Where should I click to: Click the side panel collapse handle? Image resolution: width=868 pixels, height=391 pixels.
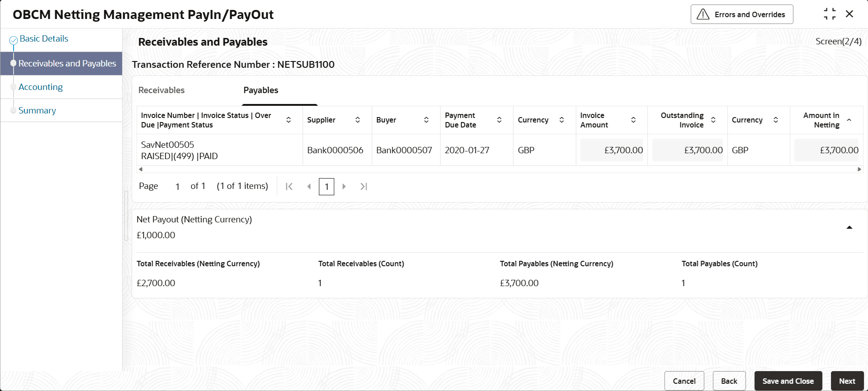click(x=126, y=216)
